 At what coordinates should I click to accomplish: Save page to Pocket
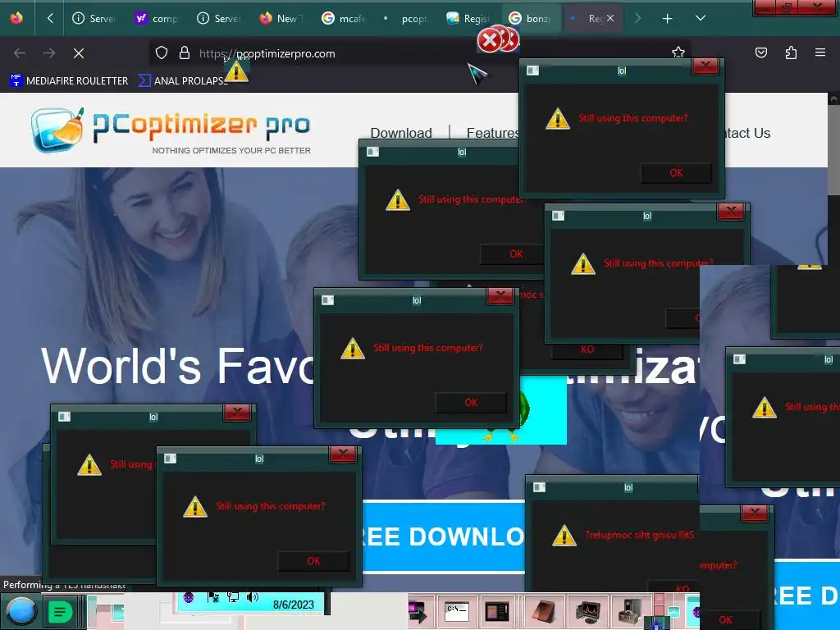click(x=760, y=52)
